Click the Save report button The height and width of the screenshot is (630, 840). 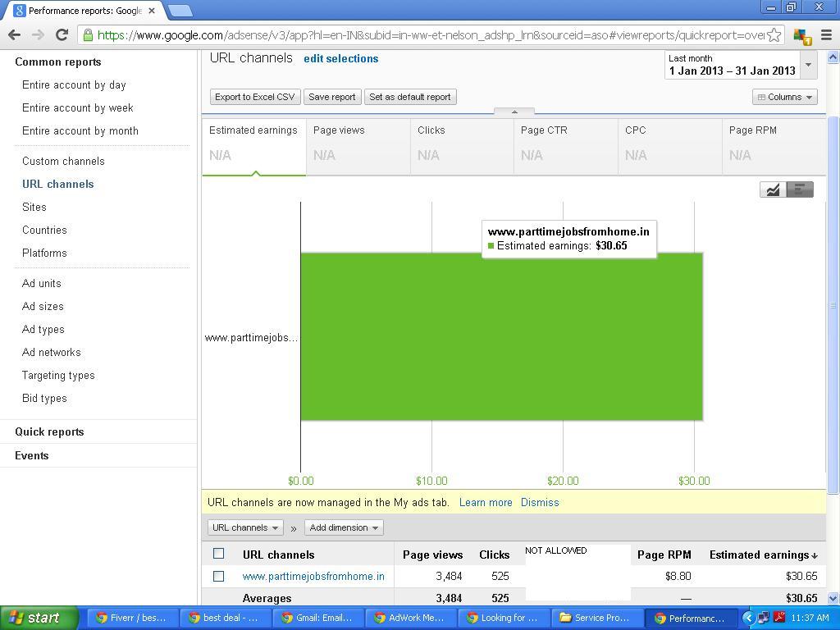[332, 97]
